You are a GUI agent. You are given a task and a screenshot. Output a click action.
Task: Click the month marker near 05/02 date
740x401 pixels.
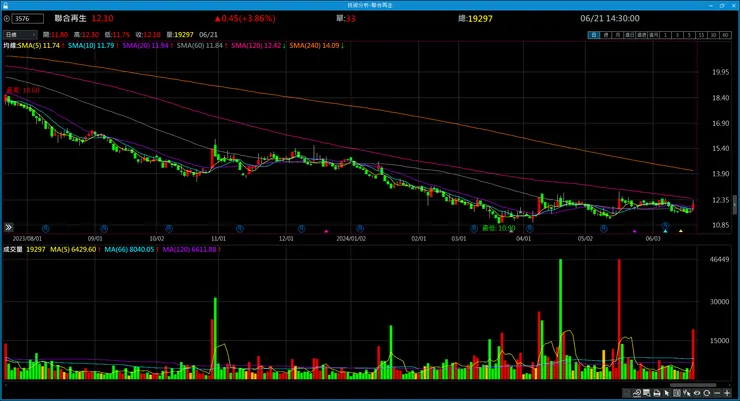click(604, 228)
